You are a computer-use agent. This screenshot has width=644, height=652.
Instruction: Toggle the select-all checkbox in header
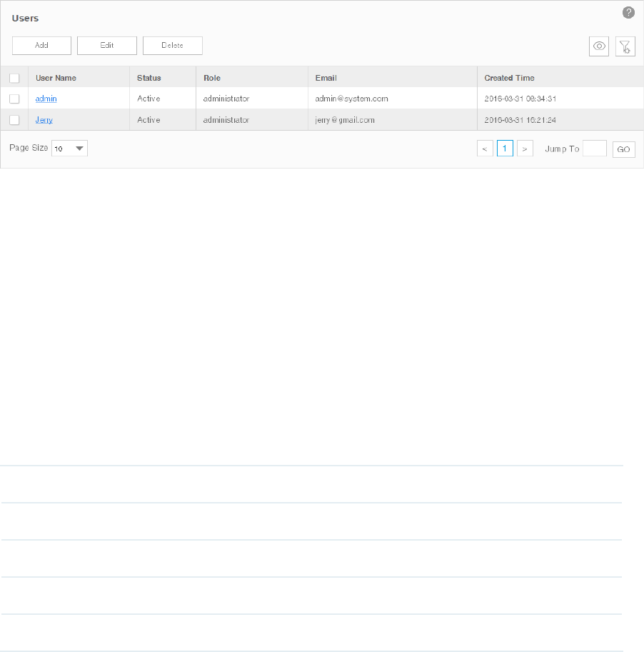coord(14,78)
